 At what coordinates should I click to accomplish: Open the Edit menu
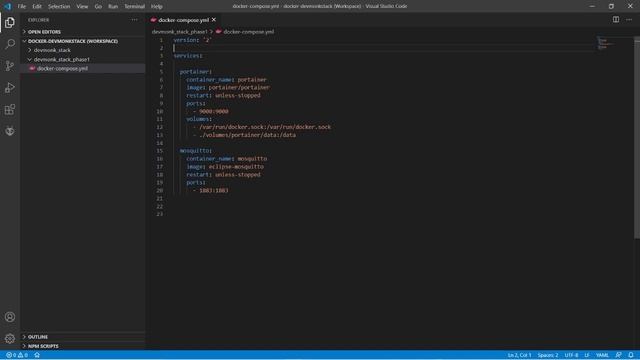[37, 6]
